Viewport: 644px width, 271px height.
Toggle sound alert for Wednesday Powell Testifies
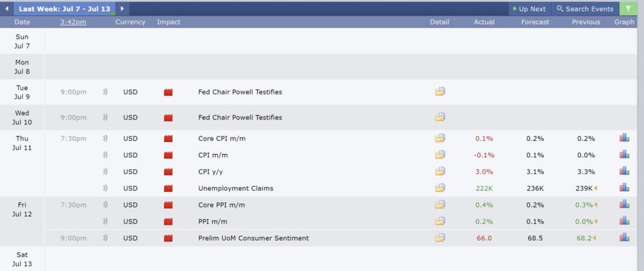[x=105, y=118]
